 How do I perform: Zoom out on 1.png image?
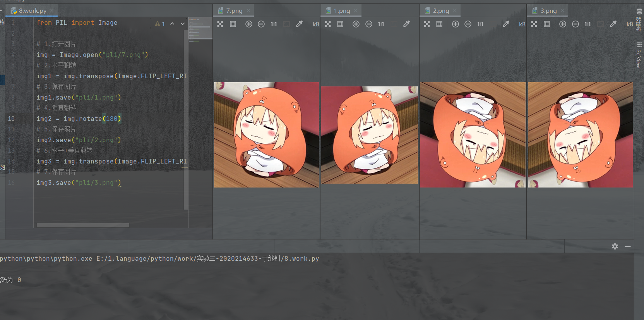[369, 24]
